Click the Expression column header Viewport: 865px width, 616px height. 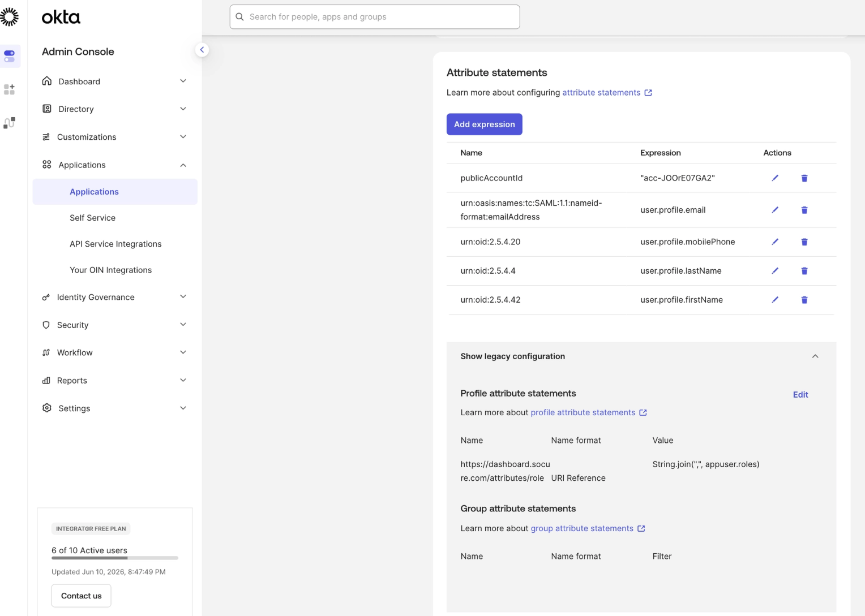(661, 153)
